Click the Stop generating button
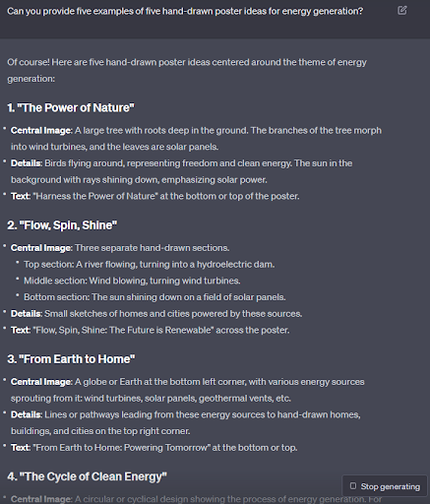Screen dimensions: 430x504 385,486
